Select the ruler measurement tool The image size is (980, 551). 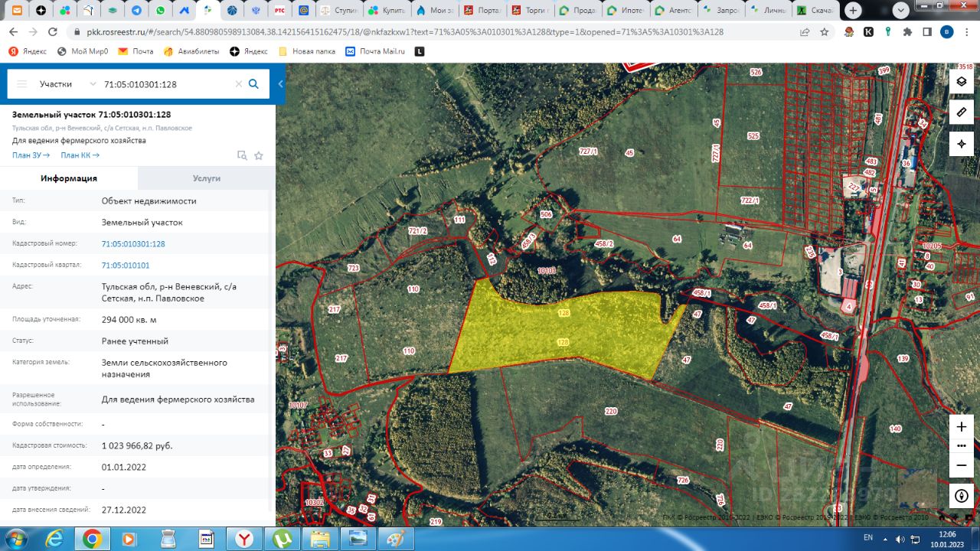[x=962, y=112]
